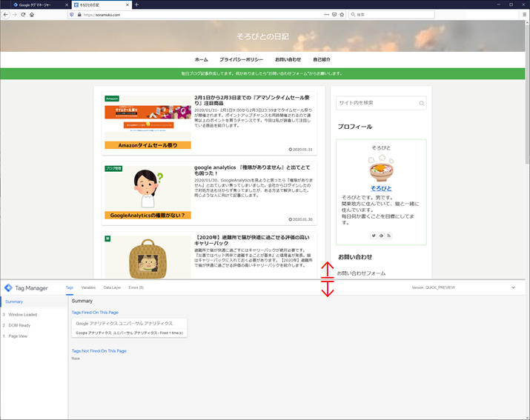This screenshot has width=530, height=420.
Task: Open the RSS feed icon
Action: (x=389, y=236)
